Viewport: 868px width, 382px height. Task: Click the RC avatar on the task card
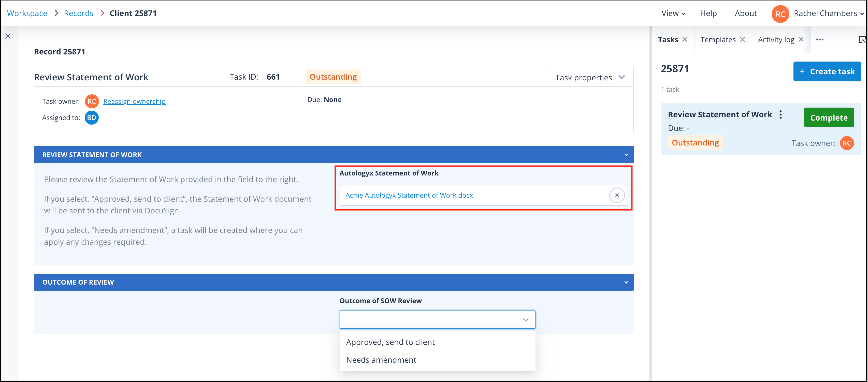pyautogui.click(x=847, y=143)
